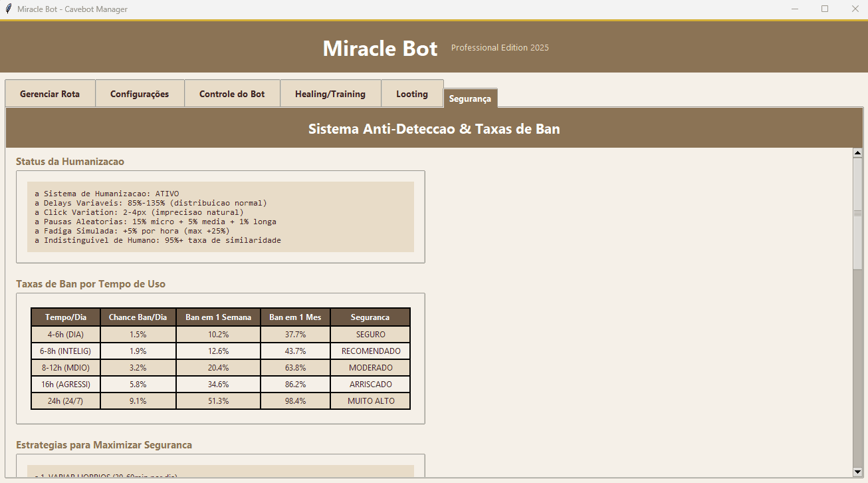
Task: Click the scrollbar down arrow
Action: tap(858, 472)
